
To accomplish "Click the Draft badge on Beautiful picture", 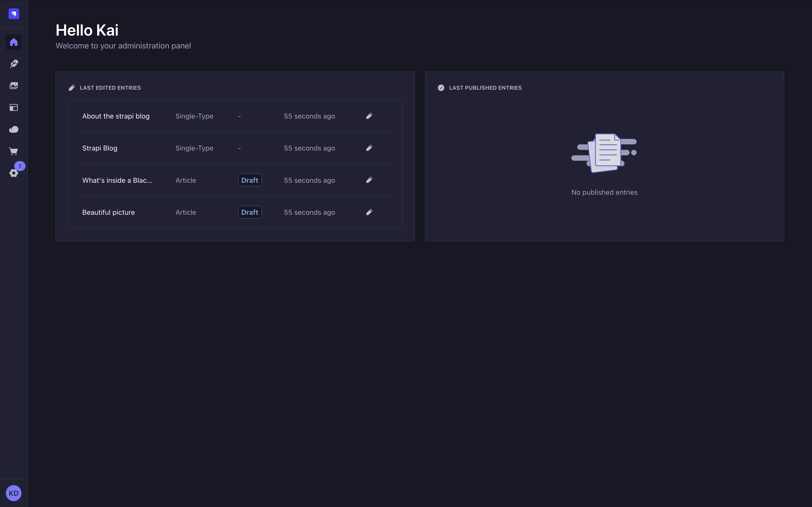I will (x=250, y=212).
